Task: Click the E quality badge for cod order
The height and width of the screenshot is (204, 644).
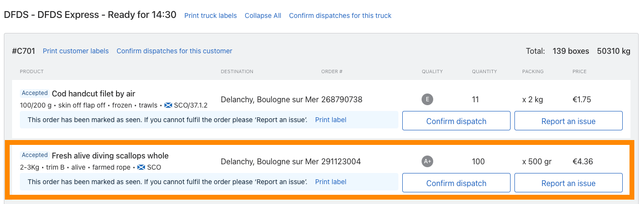Action: tap(427, 99)
